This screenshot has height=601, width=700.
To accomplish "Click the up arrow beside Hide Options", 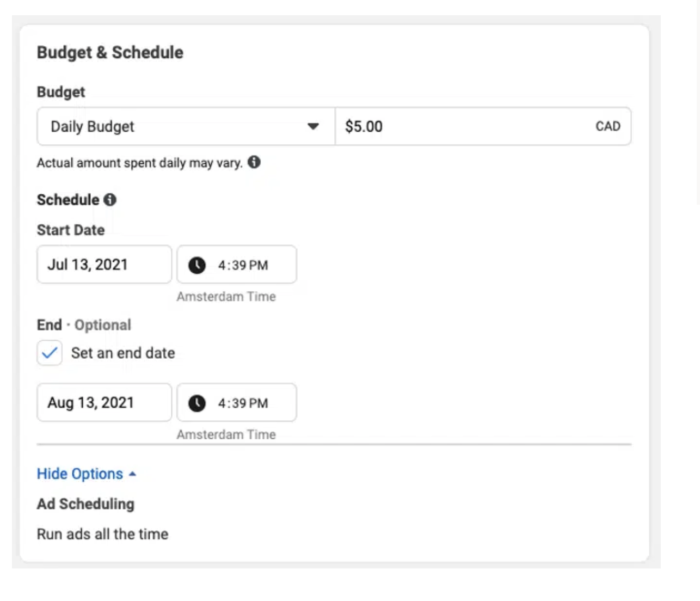I will point(132,474).
